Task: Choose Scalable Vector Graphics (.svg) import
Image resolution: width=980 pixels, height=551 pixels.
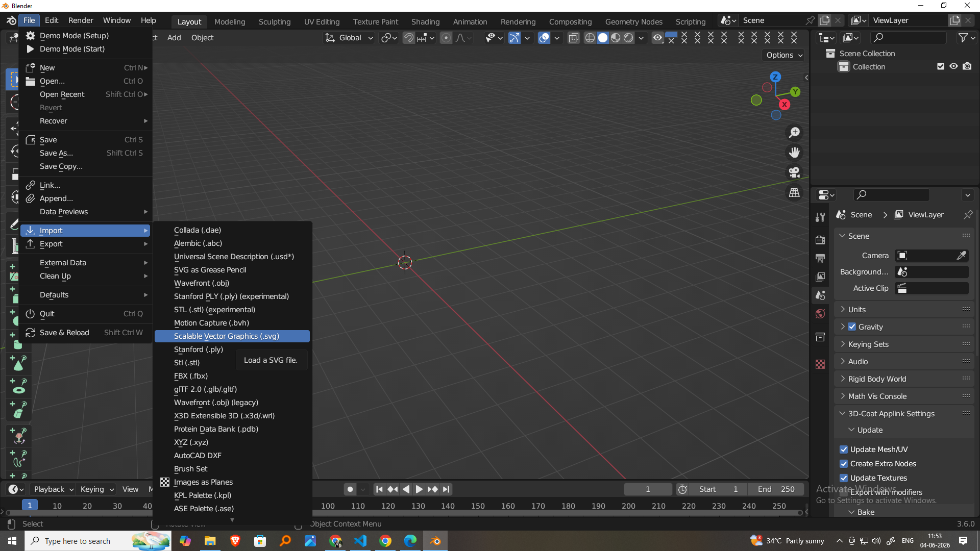Action: 232,336
